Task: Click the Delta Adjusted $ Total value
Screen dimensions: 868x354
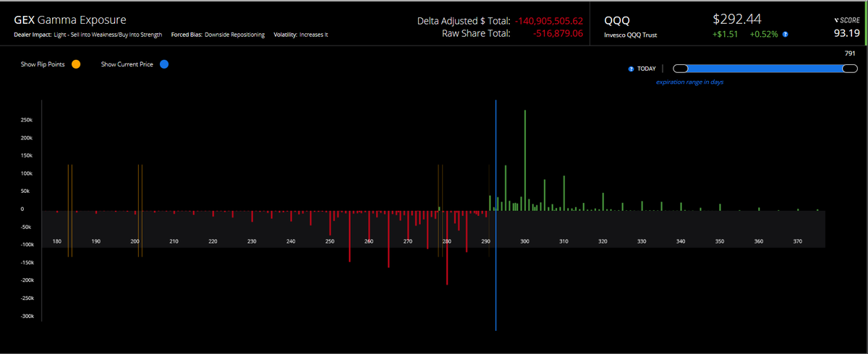Action: [x=548, y=20]
